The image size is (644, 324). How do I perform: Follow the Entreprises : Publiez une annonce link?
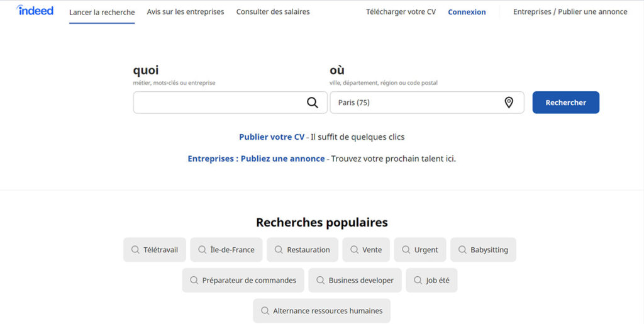click(x=257, y=159)
